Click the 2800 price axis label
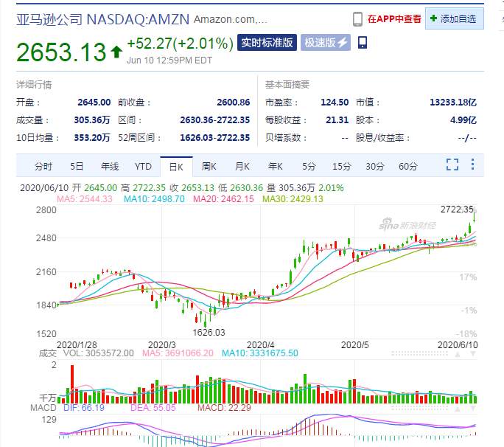Screen dimensions: 504x447 pyautogui.click(x=46, y=210)
